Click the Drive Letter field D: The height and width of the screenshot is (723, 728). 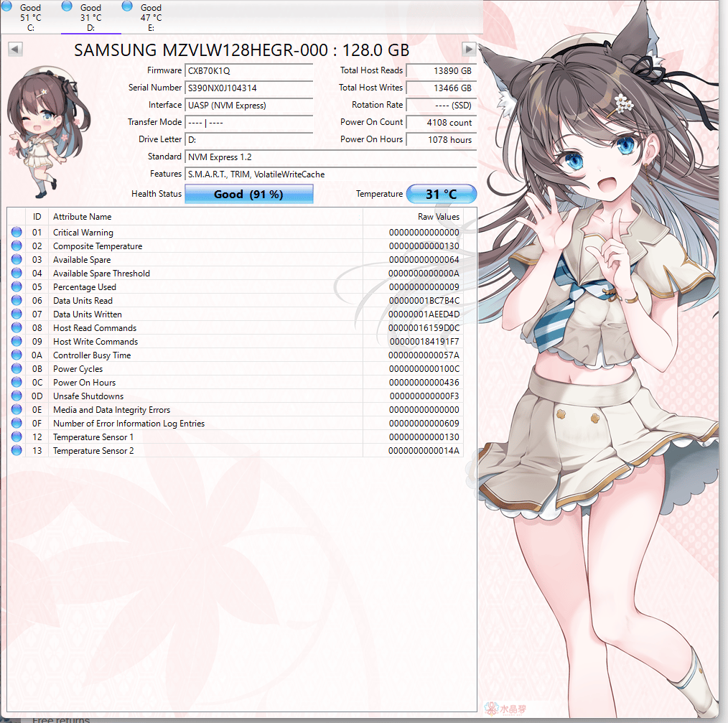(249, 140)
